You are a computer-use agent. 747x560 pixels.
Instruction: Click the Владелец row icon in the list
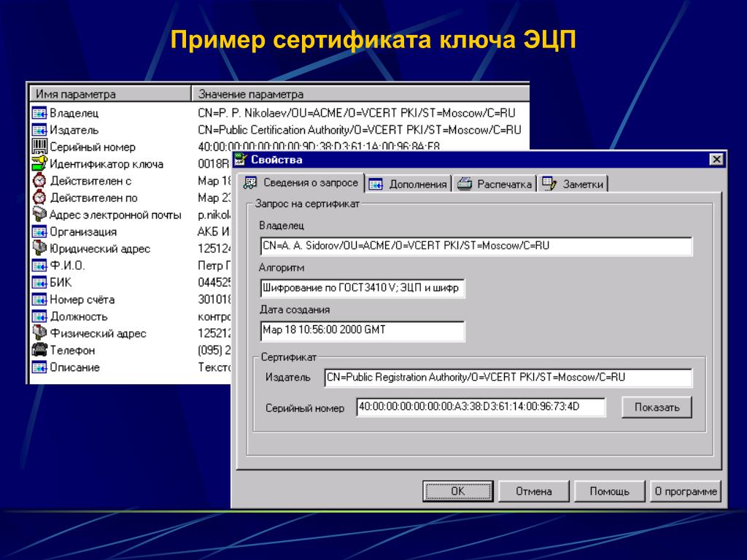pos(39,113)
